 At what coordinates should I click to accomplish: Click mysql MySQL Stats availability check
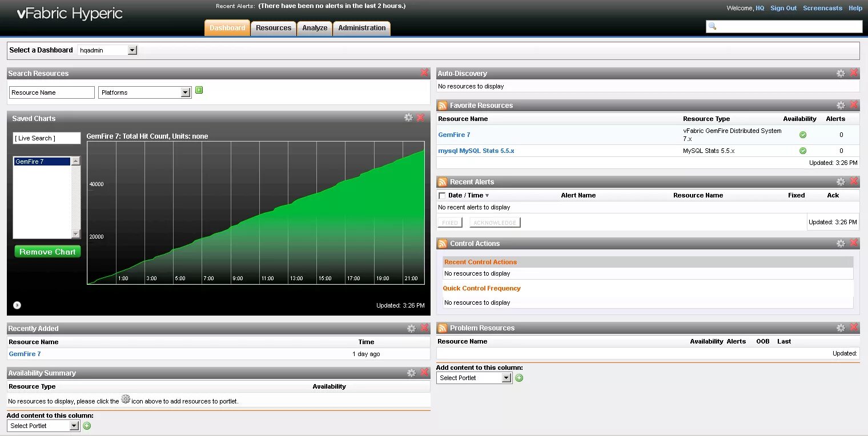click(x=803, y=151)
